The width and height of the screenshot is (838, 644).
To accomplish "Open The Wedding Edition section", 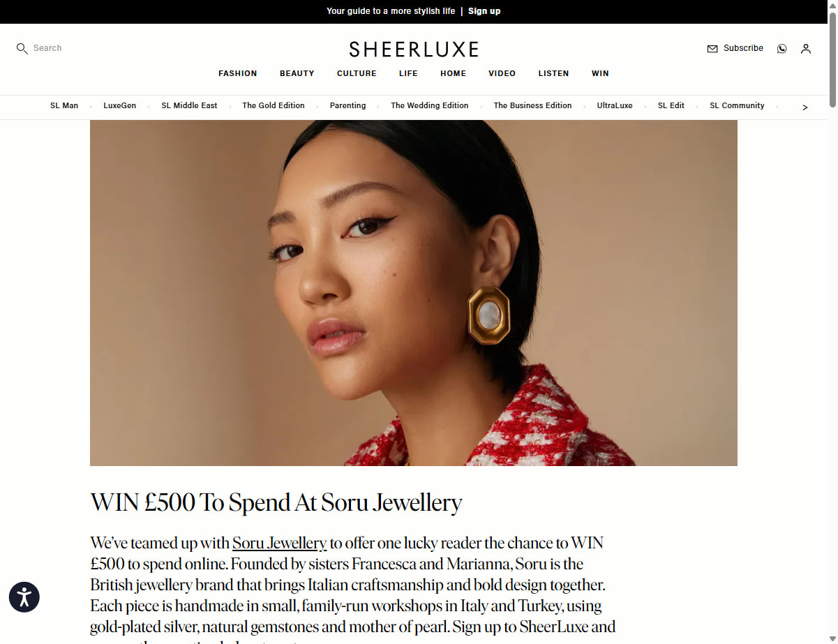I will (429, 105).
